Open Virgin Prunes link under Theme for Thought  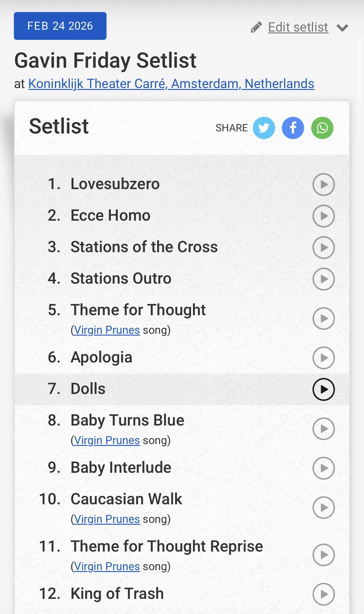(107, 330)
